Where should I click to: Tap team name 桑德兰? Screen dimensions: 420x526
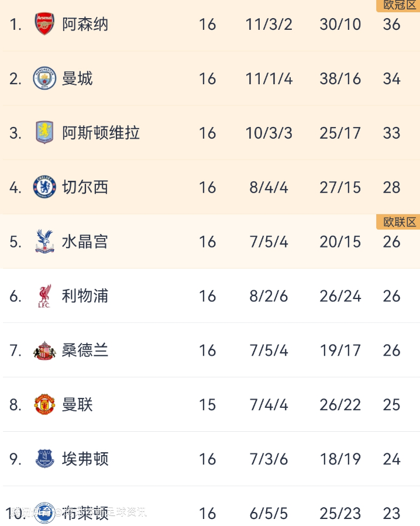[x=85, y=350]
